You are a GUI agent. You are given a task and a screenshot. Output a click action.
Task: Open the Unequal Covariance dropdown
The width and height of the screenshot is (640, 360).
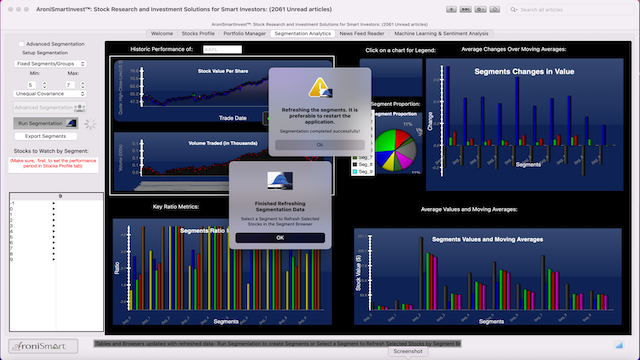click(50, 93)
